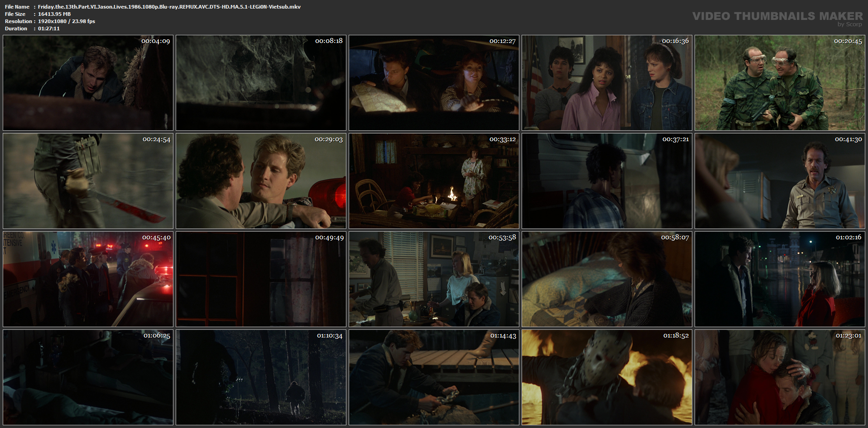Open the sheriff frame at 00:41:30
This screenshot has width=868, height=428.
[780, 181]
